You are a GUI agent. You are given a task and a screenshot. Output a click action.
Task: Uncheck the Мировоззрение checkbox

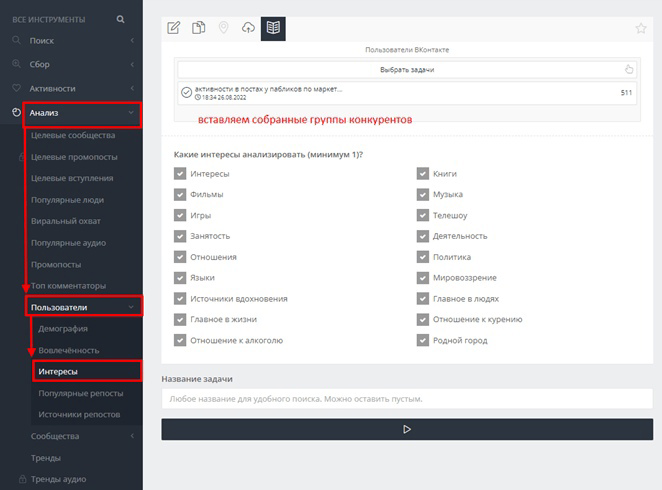(423, 278)
